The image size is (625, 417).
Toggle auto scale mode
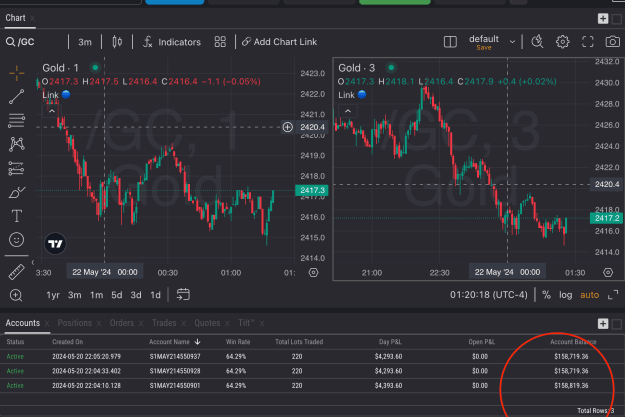590,295
